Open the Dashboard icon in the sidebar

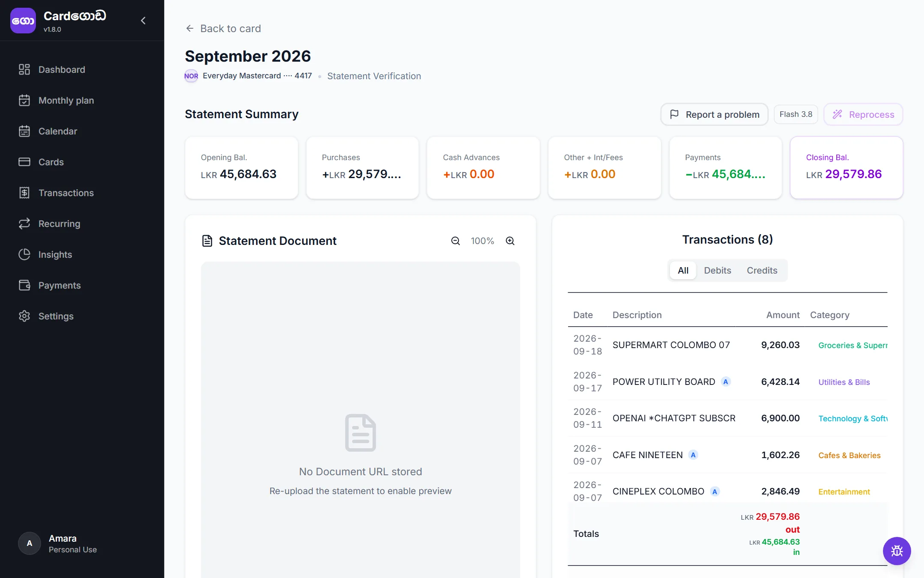[x=24, y=69]
